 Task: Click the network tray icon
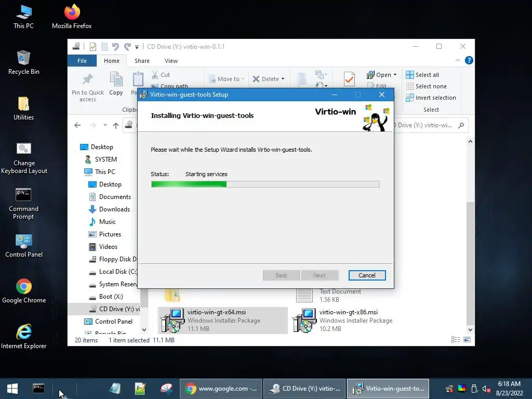449,389
